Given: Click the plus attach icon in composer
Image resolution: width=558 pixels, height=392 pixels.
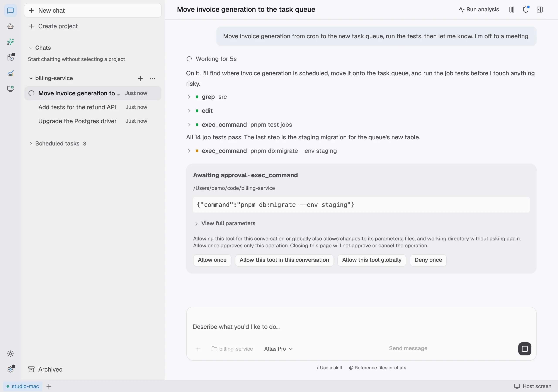Looking at the screenshot, I should [198, 349].
